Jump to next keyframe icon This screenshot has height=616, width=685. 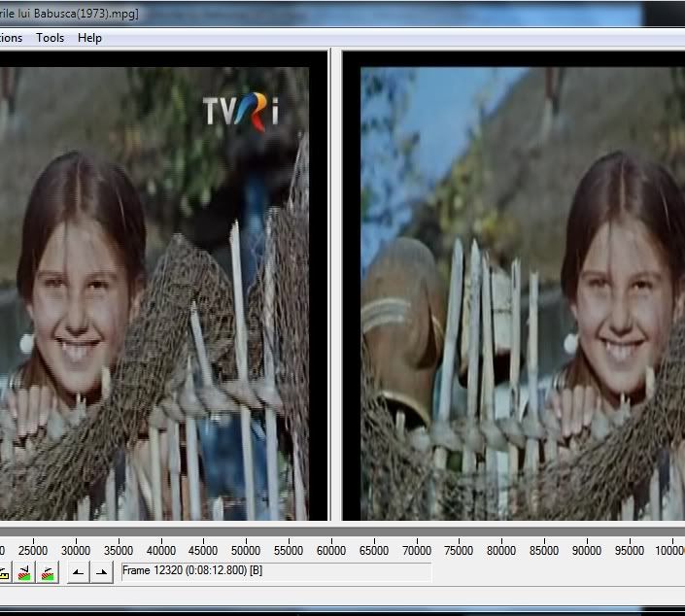[4, 571]
